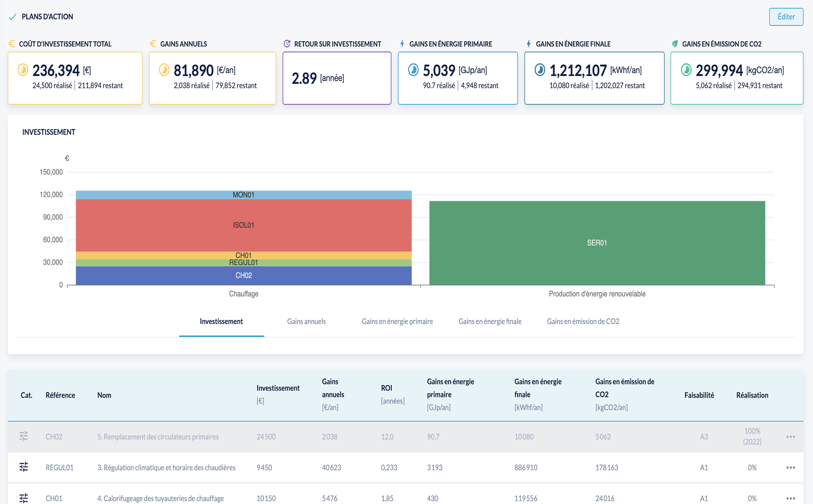Image resolution: width=813 pixels, height=504 pixels.
Task: Show the Gains en énergie finale tab
Action: tap(490, 321)
